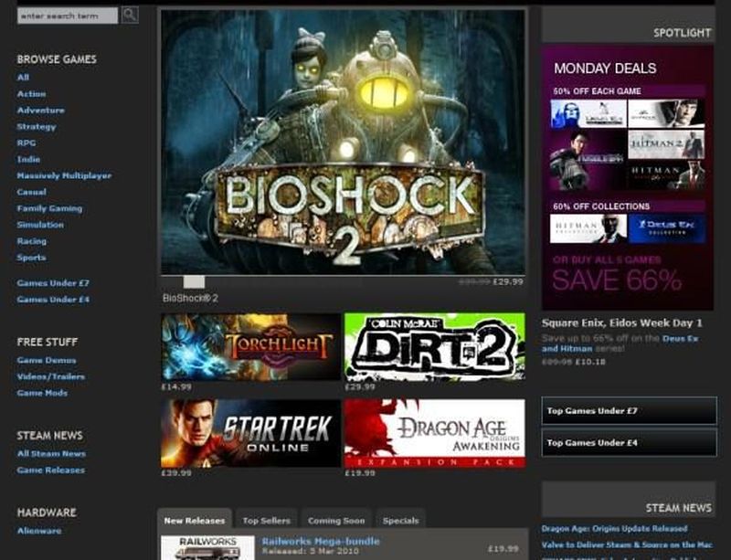Click the Hitman 2 deal thumbnail
This screenshot has height=560, width=731.
(x=665, y=144)
